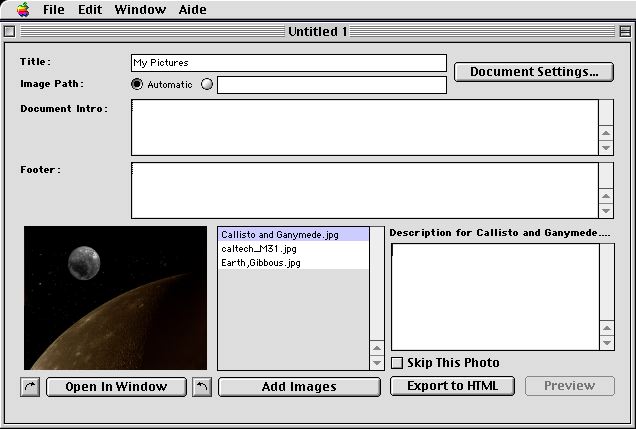Click Document Intro scrollbar down arrow
The width and height of the screenshot is (636, 429).
606,148
